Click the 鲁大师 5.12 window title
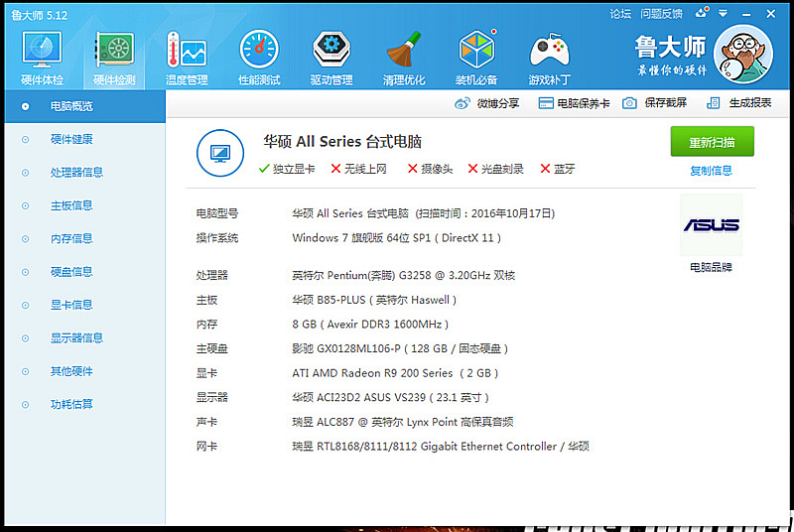 40,15
